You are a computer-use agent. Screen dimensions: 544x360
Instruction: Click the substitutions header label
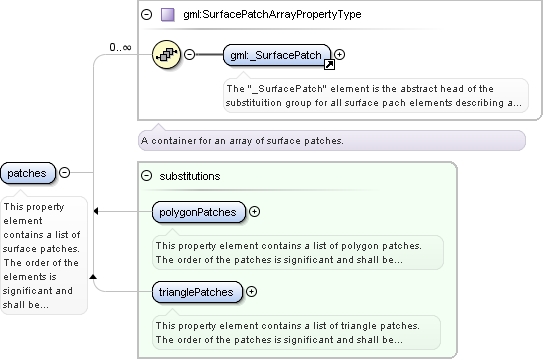[x=190, y=176]
